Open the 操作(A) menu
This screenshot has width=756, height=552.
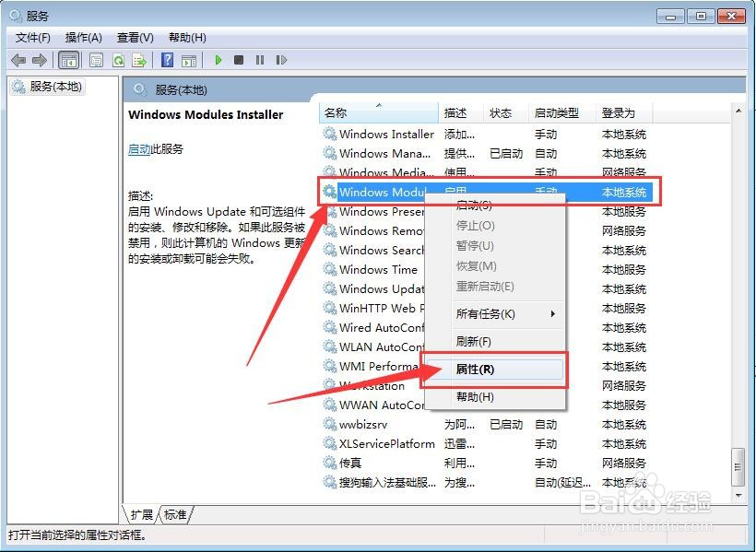pos(83,38)
